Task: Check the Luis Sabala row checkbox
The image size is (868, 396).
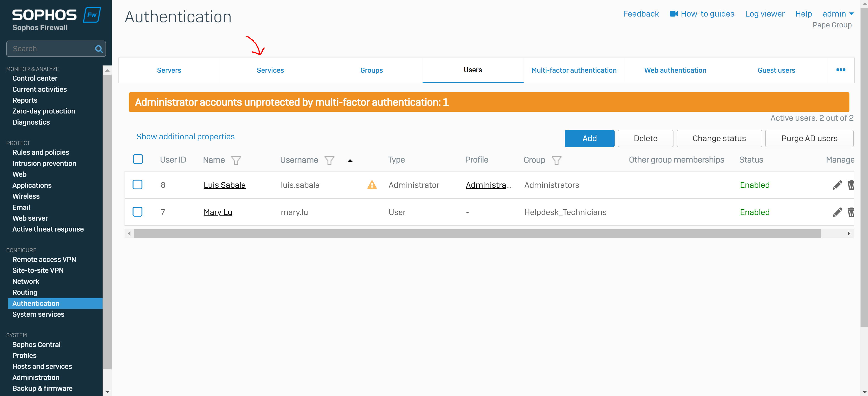Action: pos(137,185)
